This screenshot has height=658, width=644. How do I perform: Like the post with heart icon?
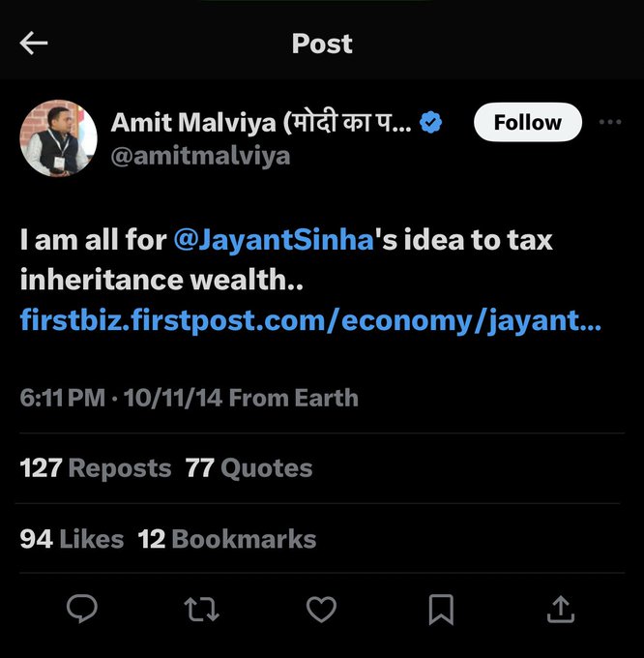coord(321,608)
